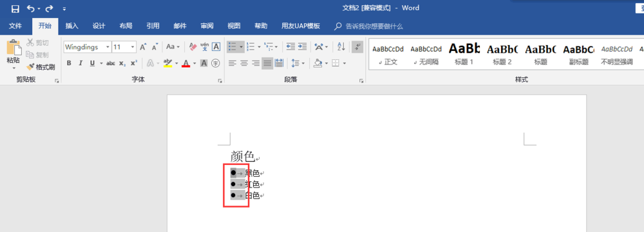This screenshot has width=644, height=232.
Task: Sort the selected text A to Z
Action: (x=341, y=47)
